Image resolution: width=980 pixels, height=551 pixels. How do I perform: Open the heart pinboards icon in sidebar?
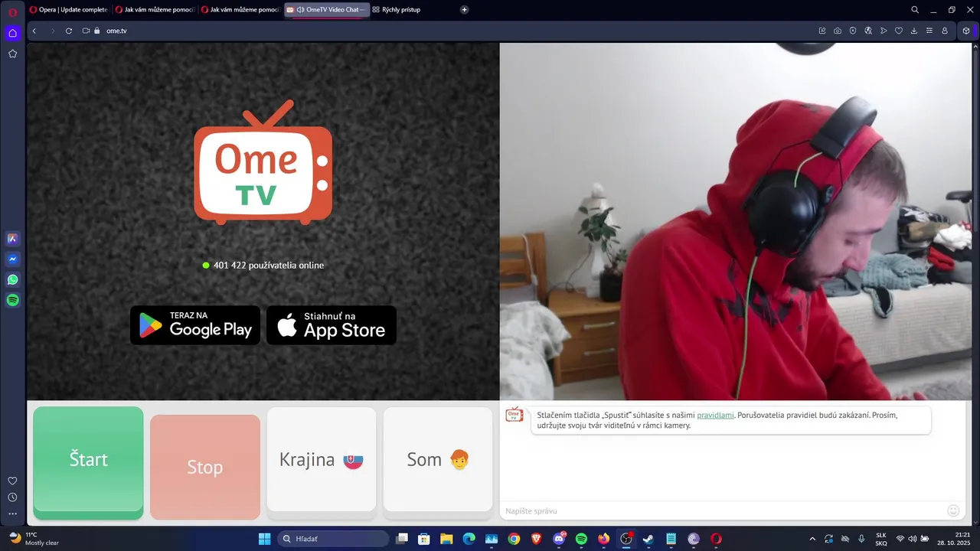click(12, 481)
